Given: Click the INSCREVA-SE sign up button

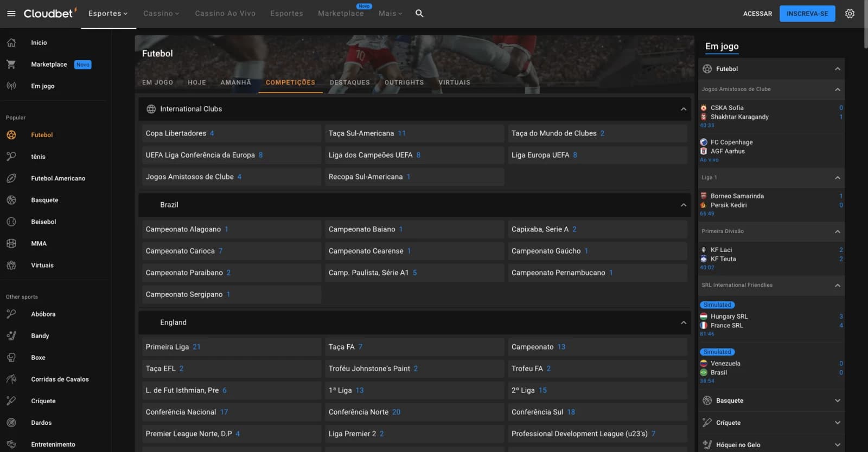Looking at the screenshot, I should 807,14.
